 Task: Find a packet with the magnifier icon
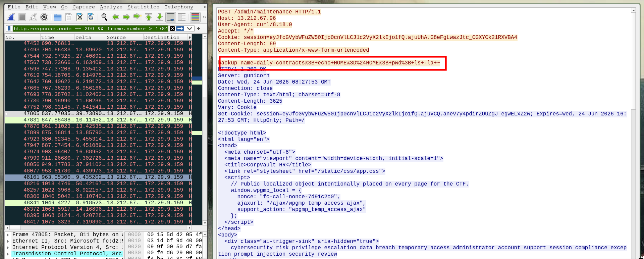coord(104,17)
